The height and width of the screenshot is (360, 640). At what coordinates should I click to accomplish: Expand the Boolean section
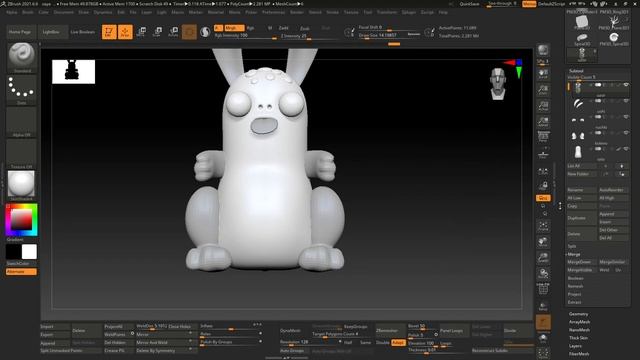576,278
